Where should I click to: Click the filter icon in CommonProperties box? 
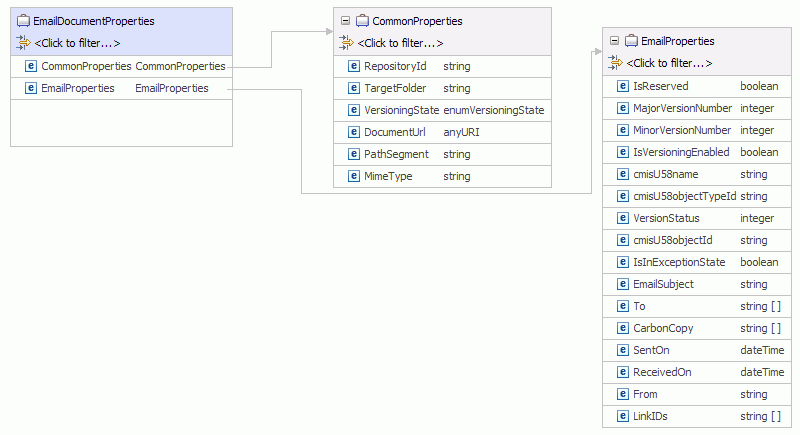[346, 43]
